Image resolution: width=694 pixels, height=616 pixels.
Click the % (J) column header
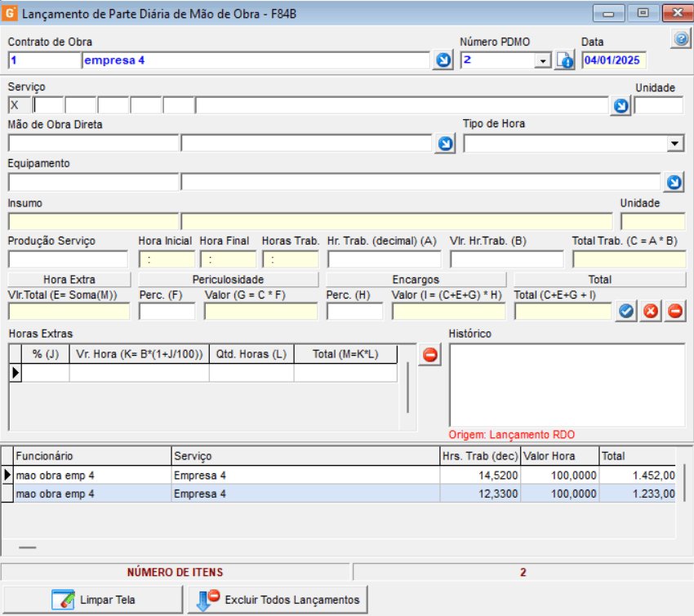coord(46,354)
